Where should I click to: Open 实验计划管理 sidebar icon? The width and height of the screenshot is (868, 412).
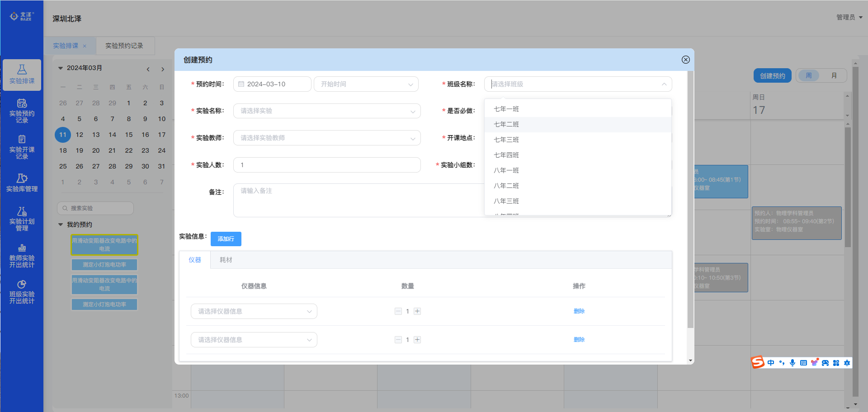[22, 212]
